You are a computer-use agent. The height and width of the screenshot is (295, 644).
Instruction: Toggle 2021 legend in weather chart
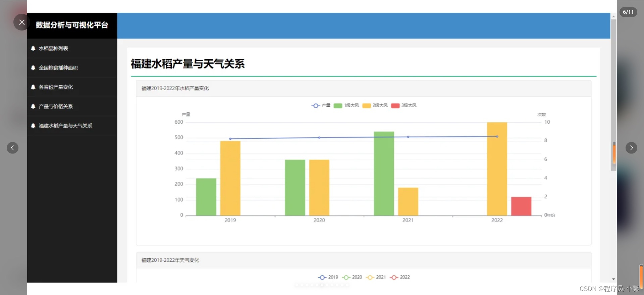pyautogui.click(x=376, y=277)
